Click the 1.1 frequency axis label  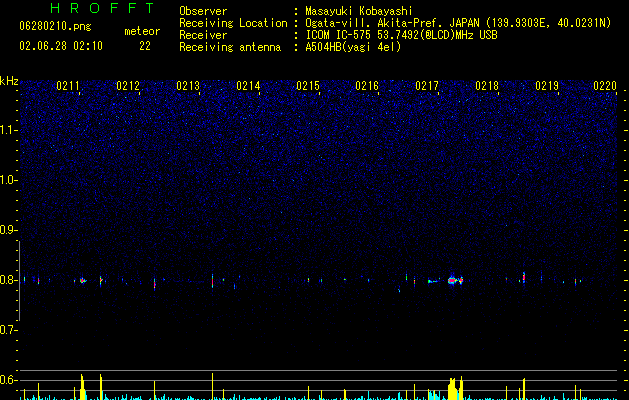click(9, 130)
